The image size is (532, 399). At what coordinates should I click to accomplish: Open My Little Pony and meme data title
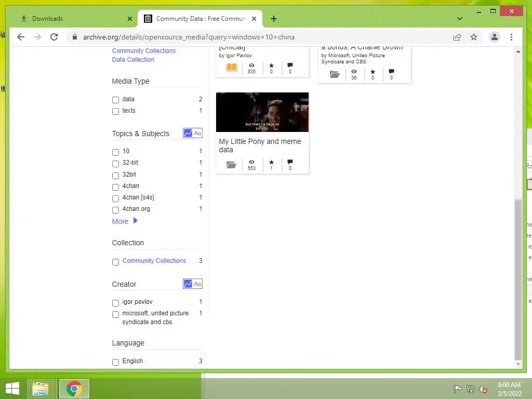[x=260, y=145]
